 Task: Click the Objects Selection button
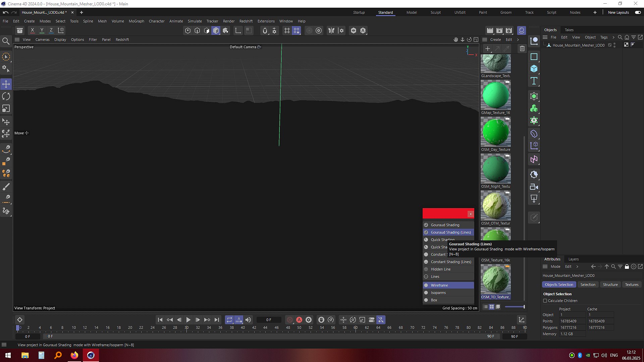coord(559,285)
